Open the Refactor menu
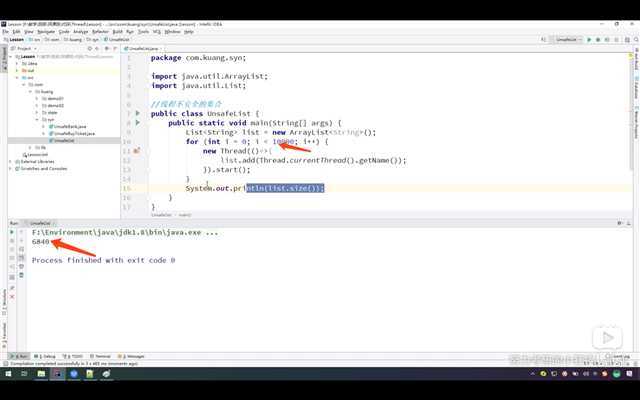The height and width of the screenshot is (400, 640). (100, 32)
